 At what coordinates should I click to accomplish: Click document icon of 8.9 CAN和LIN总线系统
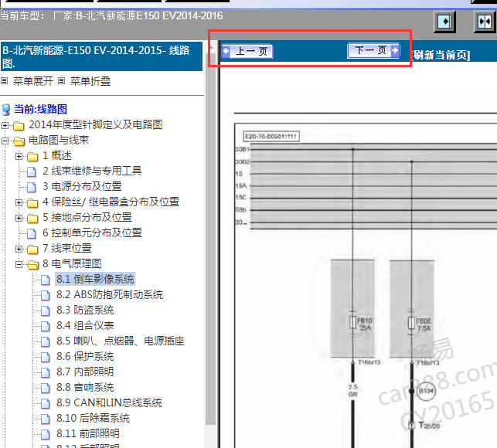click(46, 404)
